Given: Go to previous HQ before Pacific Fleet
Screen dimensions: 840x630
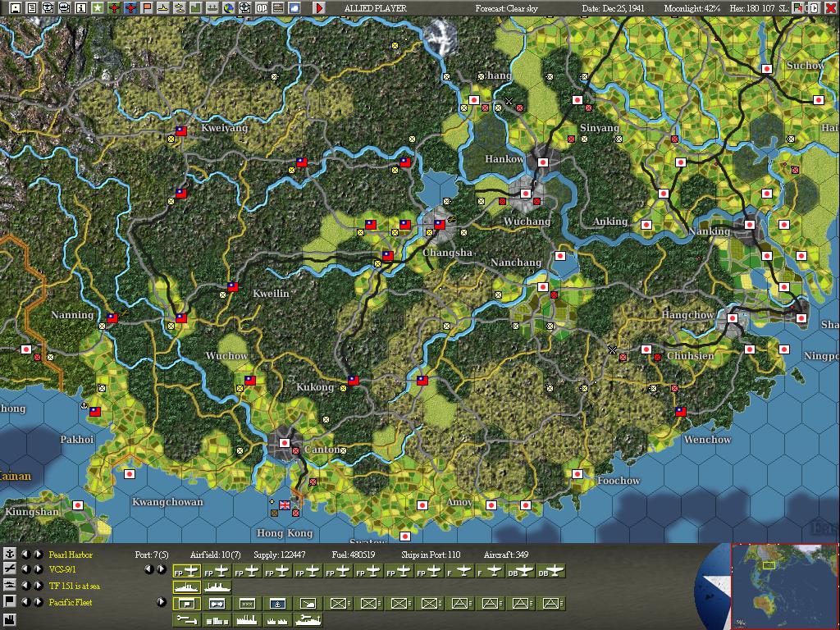Looking at the screenshot, I should coord(25,602).
